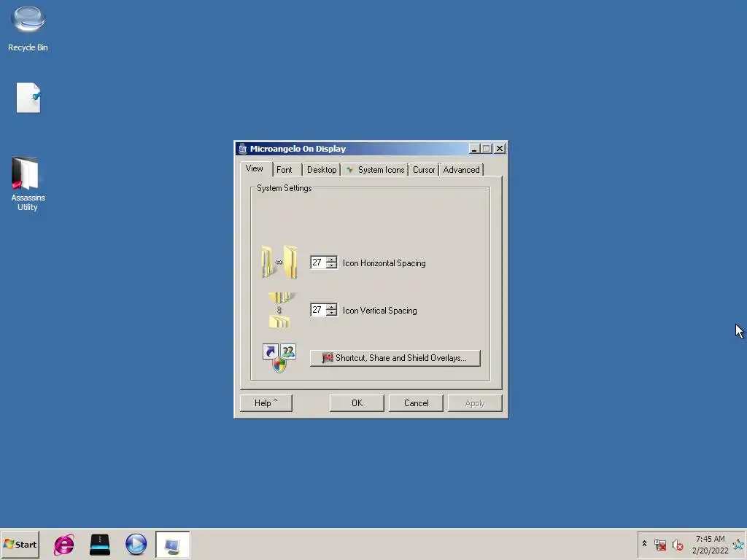Click the network status tray icon

[x=659, y=544]
